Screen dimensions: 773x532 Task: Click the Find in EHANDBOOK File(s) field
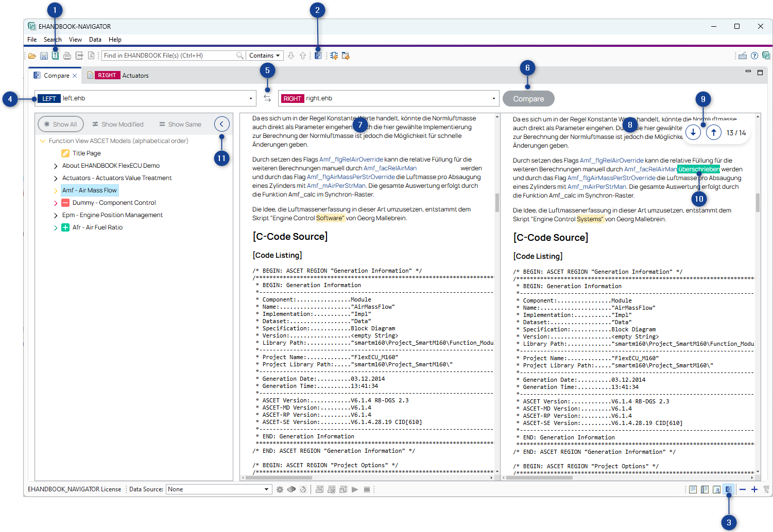click(168, 56)
